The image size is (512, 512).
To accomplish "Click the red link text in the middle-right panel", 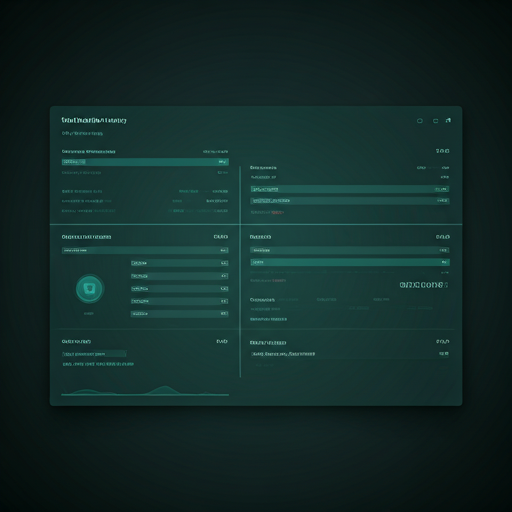I will (x=279, y=281).
